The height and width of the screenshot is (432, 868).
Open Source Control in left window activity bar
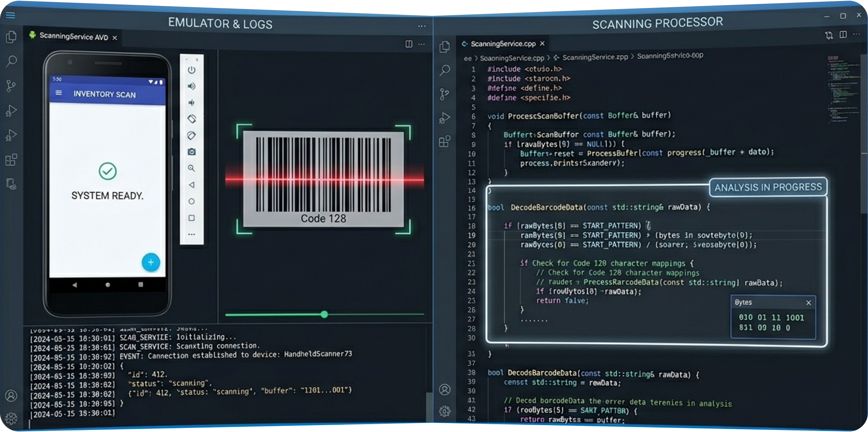pos(11,86)
